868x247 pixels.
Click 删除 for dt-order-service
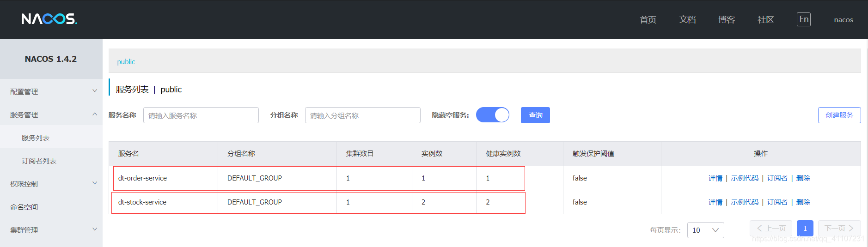[x=803, y=178]
